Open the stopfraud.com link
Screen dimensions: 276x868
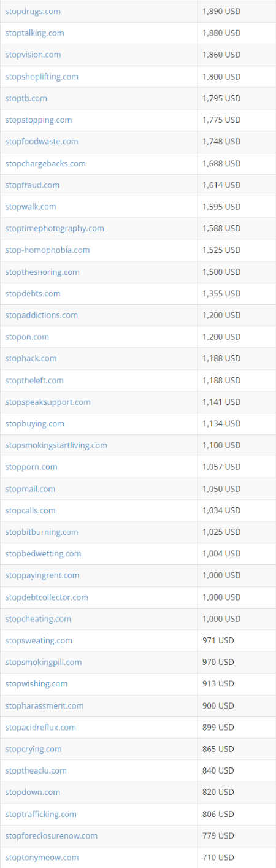33,185
